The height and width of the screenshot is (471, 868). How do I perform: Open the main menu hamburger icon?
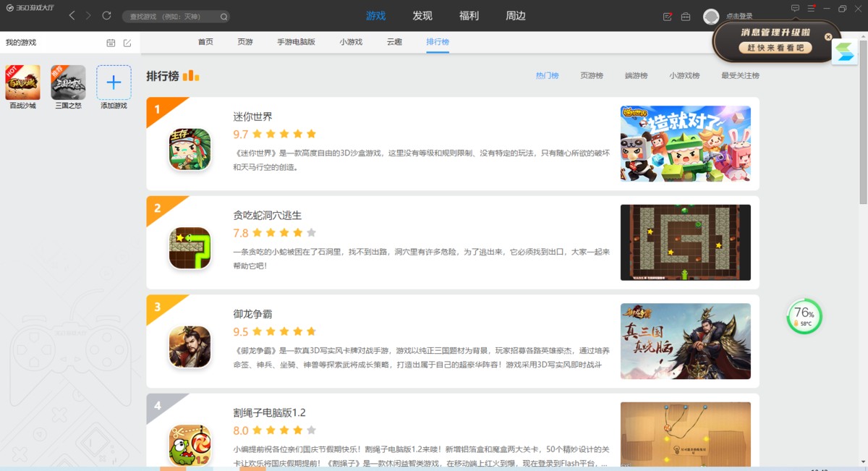point(812,9)
